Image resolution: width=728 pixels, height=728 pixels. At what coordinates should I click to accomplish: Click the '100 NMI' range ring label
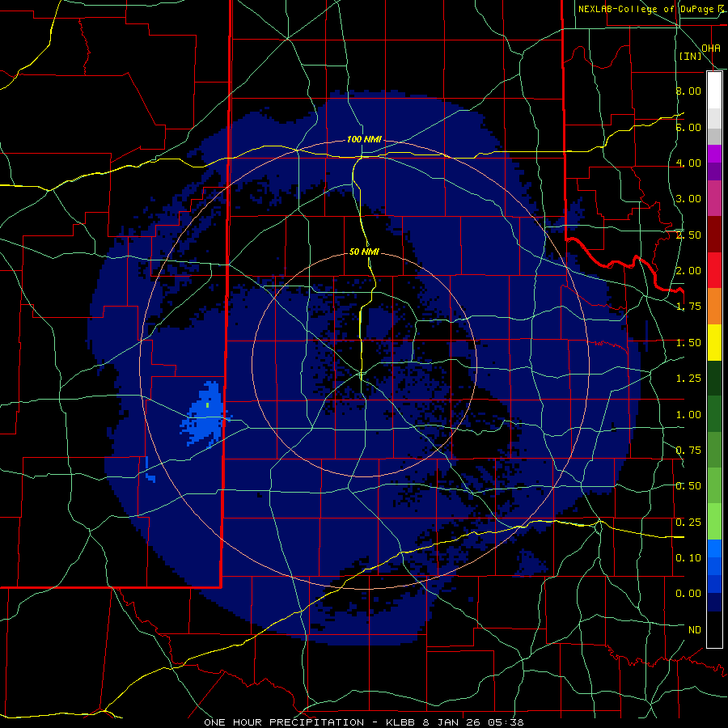click(364, 139)
